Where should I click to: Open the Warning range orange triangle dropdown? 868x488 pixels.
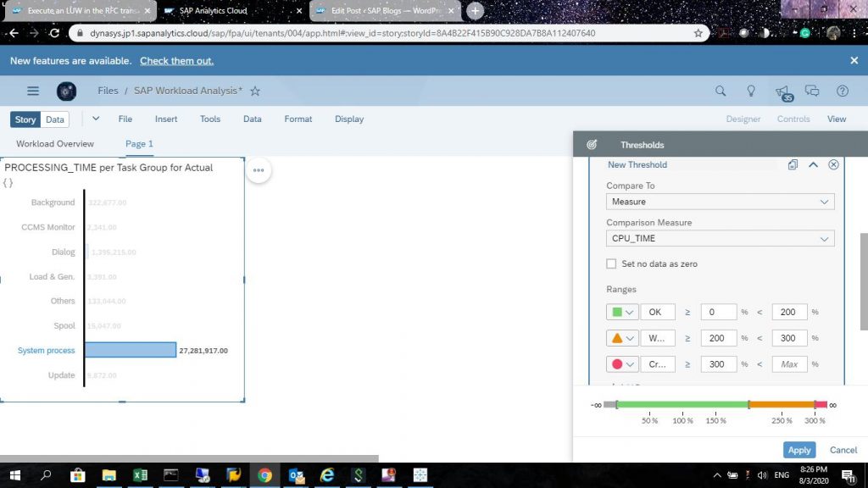coord(622,338)
